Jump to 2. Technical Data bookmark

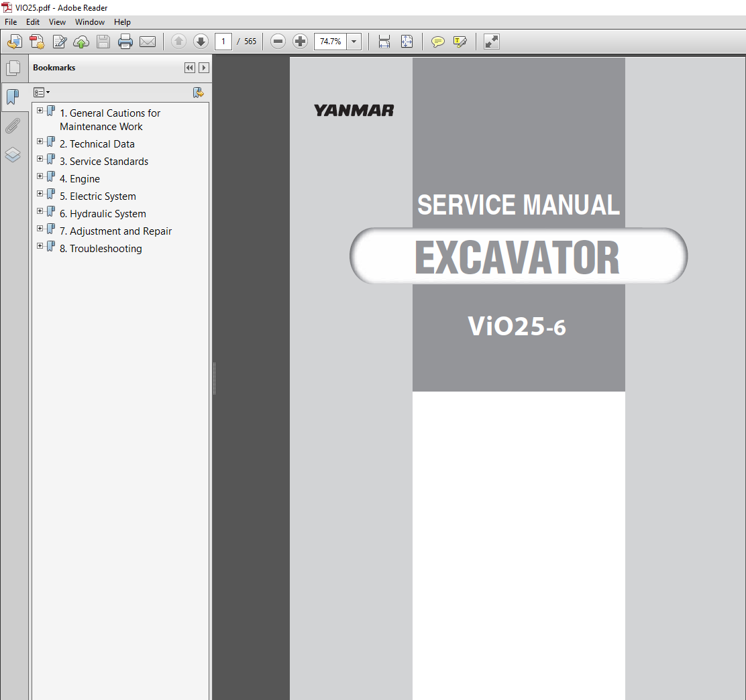(x=97, y=144)
